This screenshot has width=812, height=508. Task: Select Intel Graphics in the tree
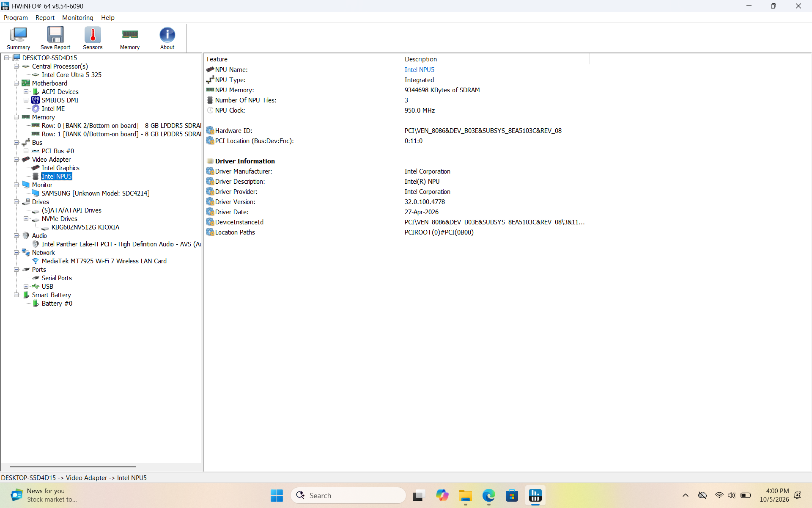(60, 168)
